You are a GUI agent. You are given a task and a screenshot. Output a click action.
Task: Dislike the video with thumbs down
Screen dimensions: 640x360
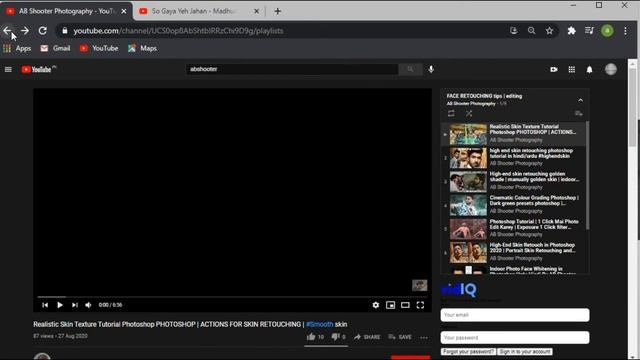click(x=338, y=337)
